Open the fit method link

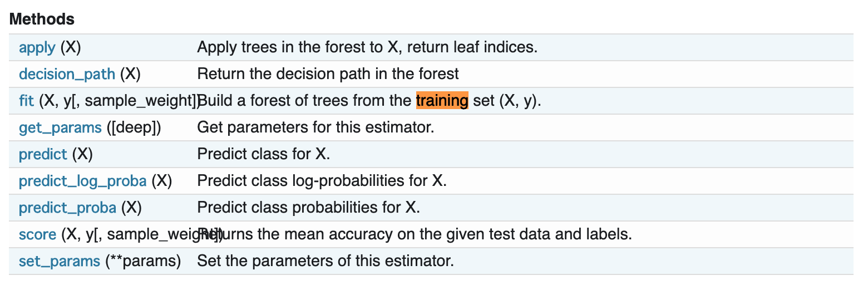point(26,101)
